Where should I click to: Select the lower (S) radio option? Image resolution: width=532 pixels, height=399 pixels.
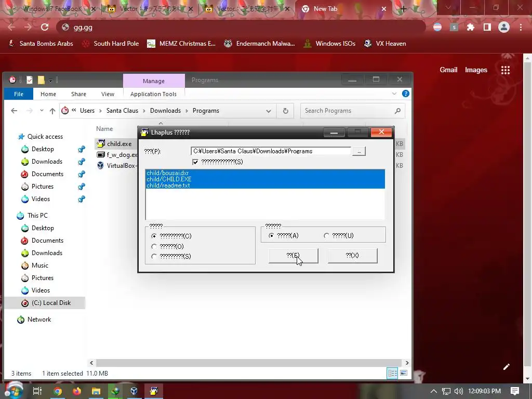coord(154,256)
